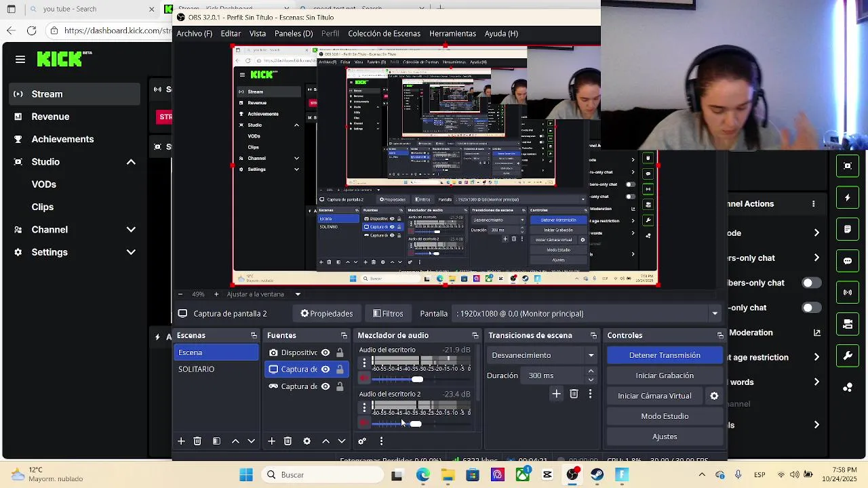868x488 pixels.
Task: Hide the Dispositivo source with eye icon
Action: [325, 352]
